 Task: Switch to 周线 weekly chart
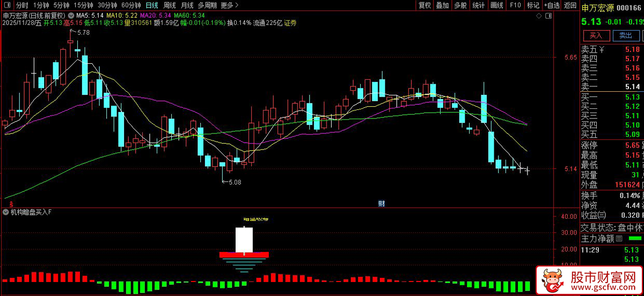click(169, 5)
